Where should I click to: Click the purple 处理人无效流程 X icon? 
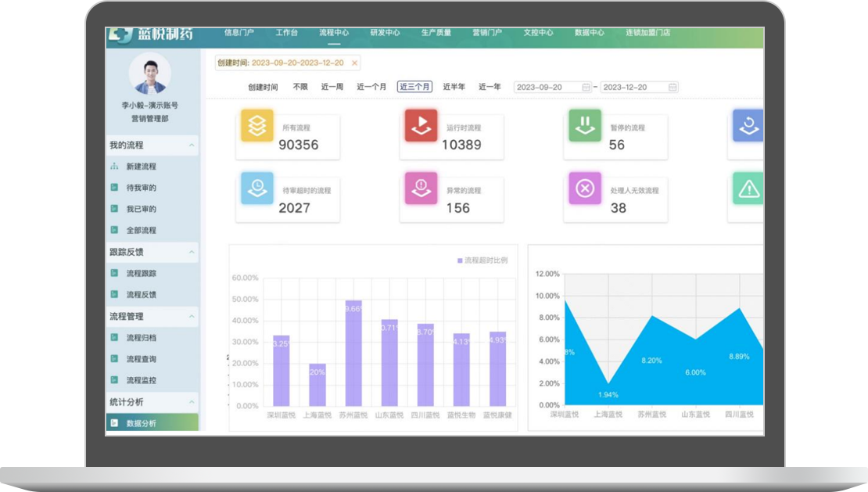(x=585, y=189)
